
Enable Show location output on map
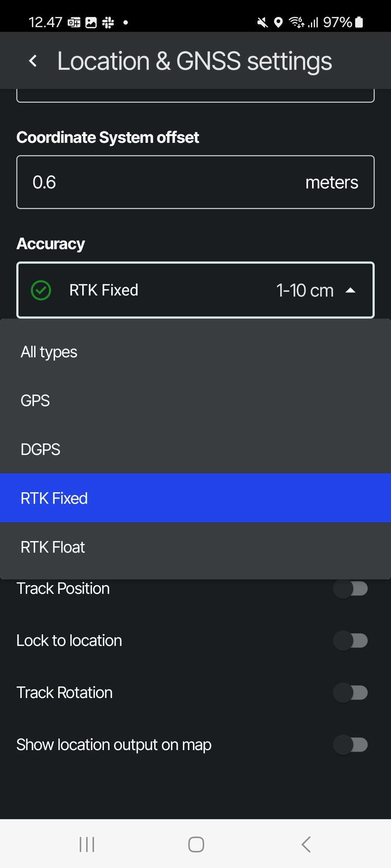pyautogui.click(x=350, y=745)
